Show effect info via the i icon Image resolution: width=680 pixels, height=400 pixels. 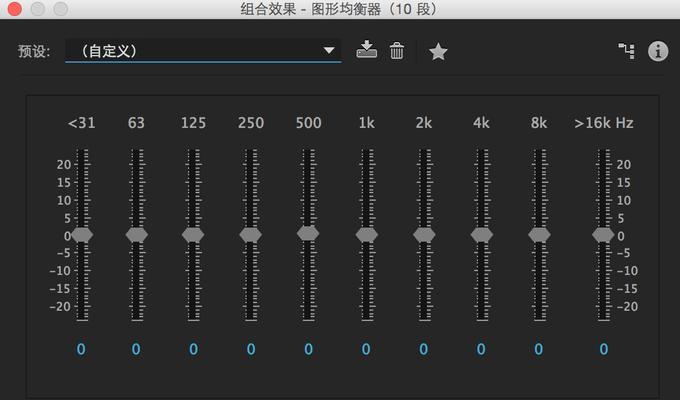coord(658,51)
